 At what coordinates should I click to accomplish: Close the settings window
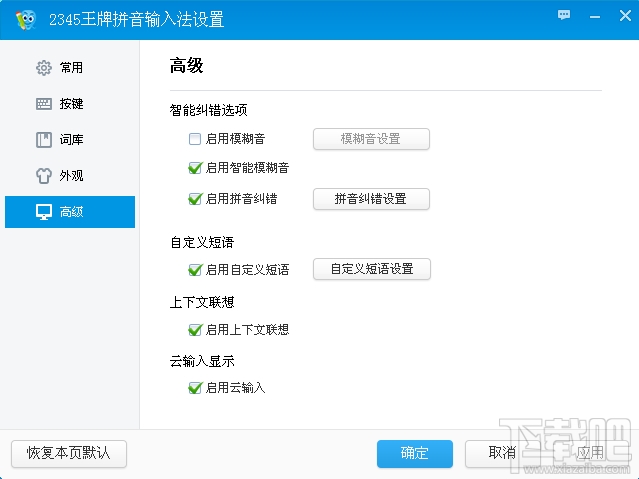pyautogui.click(x=625, y=16)
